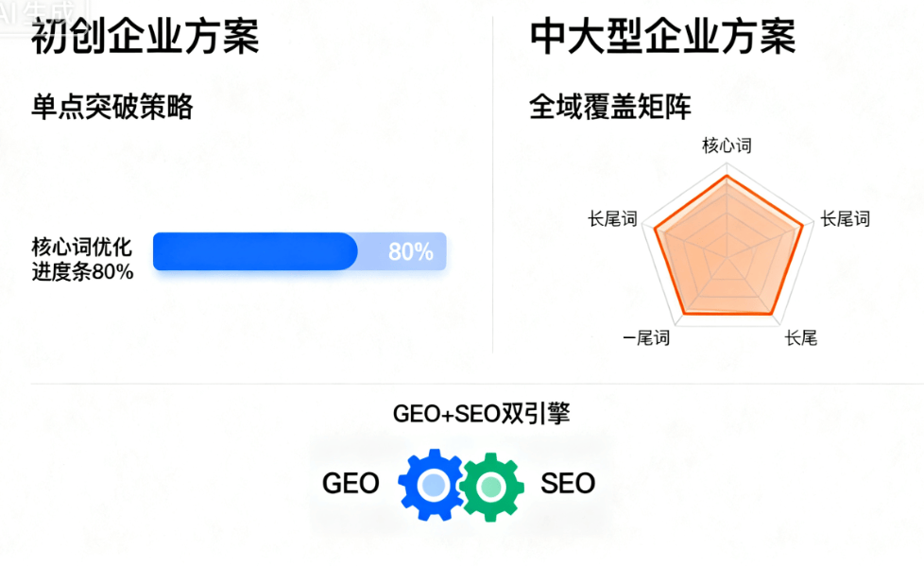Click the 80% value on progress bar
Viewport: 924px width, 566px height.
(410, 252)
